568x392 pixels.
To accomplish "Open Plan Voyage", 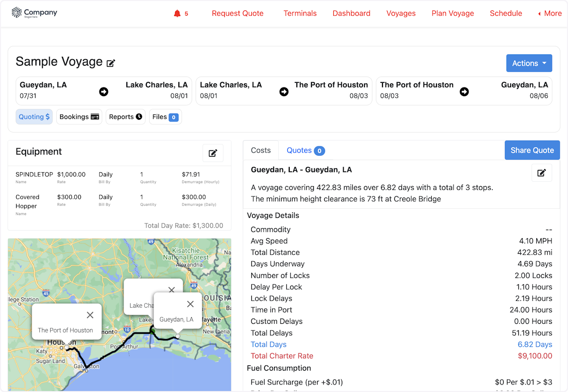I will (x=453, y=13).
